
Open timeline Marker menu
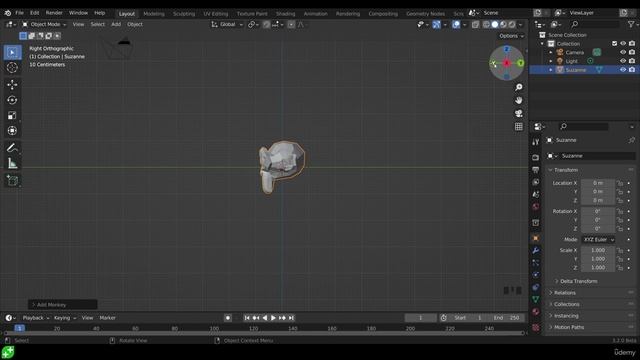click(107, 318)
